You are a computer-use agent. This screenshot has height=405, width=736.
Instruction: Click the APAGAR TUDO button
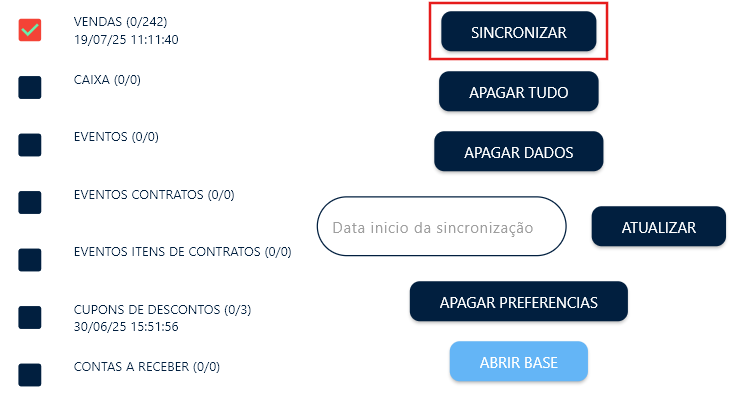(x=518, y=92)
